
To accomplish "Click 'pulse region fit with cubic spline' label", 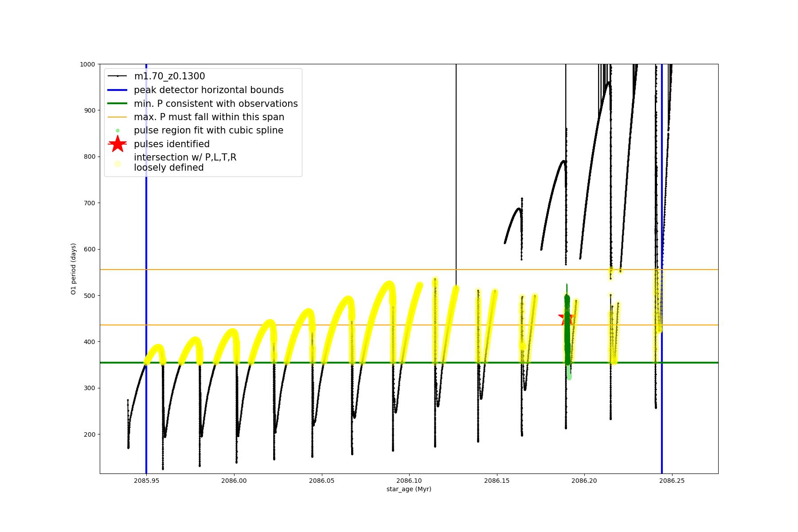I will tap(208, 130).
